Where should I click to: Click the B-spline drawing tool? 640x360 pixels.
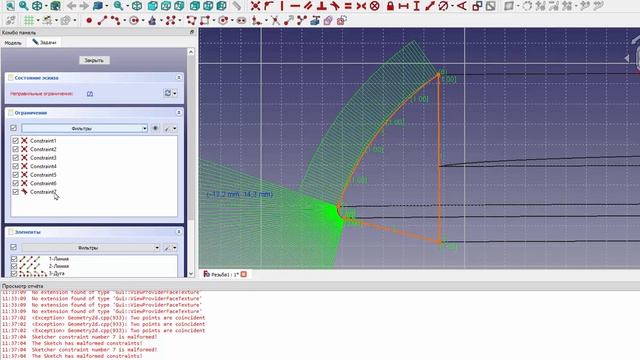tap(170, 20)
